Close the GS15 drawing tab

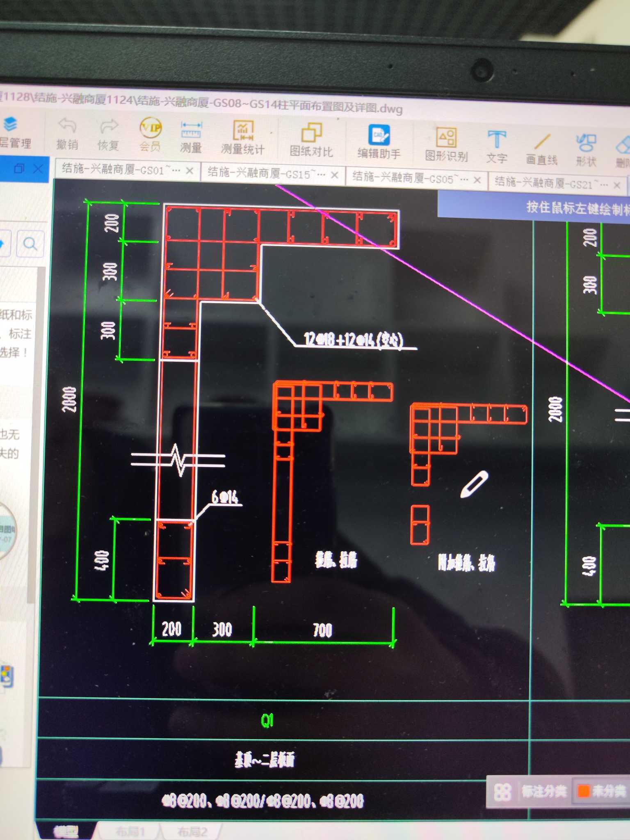[335, 175]
